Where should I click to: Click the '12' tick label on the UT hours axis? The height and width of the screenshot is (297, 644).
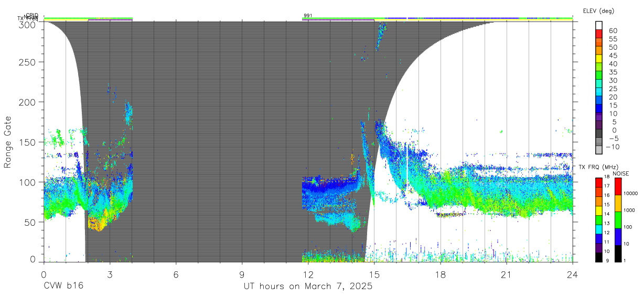coord(308,274)
